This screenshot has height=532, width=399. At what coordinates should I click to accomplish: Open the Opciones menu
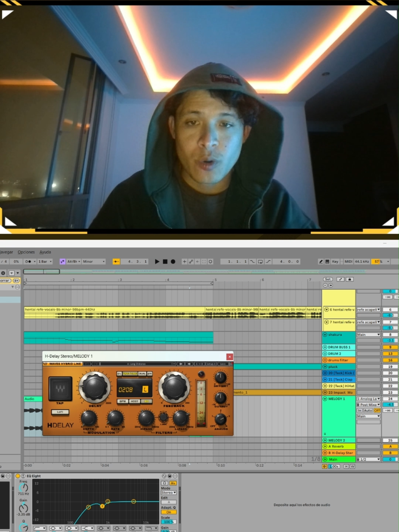point(26,252)
